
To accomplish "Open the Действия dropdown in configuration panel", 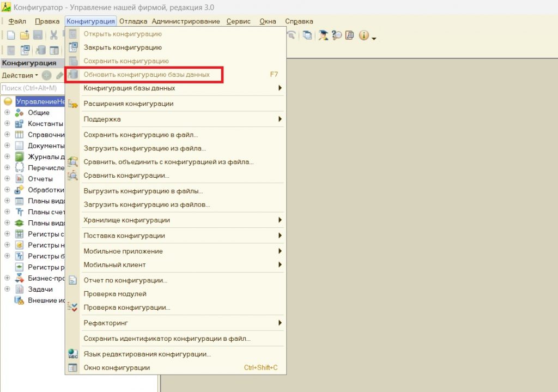I will [x=20, y=75].
